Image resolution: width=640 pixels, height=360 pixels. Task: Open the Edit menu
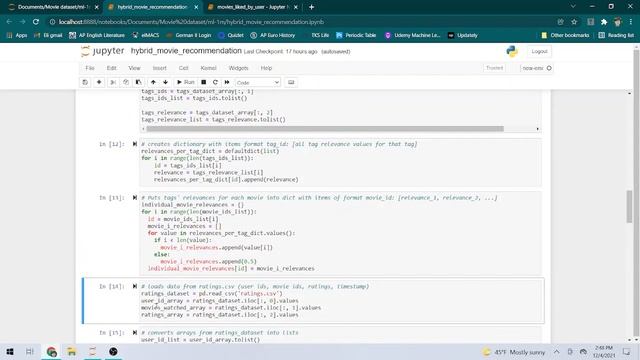(111, 68)
